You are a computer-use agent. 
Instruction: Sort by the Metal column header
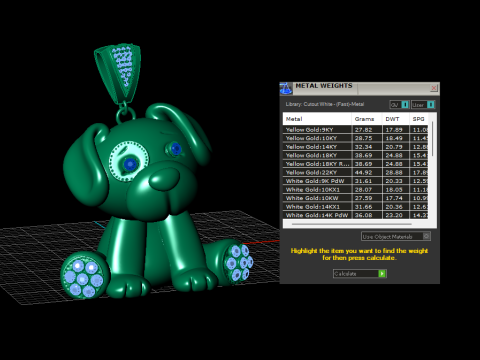pyautogui.click(x=317, y=119)
